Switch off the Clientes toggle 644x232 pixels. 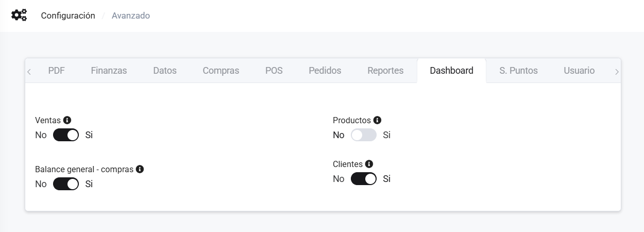pyautogui.click(x=364, y=179)
